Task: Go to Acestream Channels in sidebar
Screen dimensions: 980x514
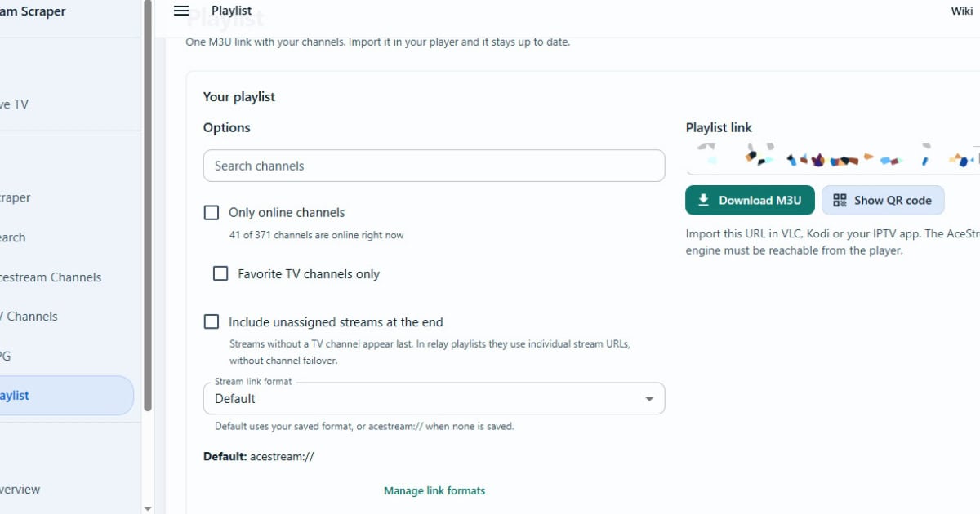Action: [51, 277]
